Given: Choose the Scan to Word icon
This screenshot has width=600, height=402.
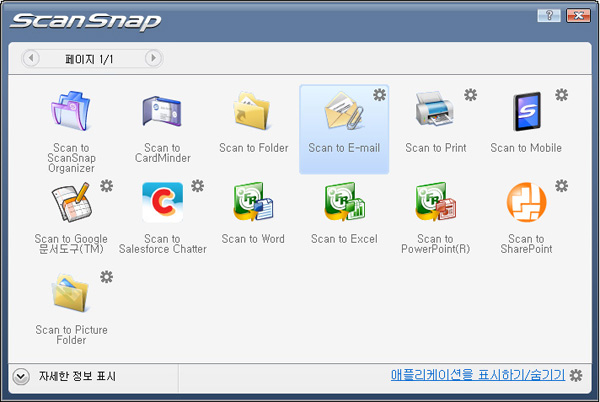Looking at the screenshot, I should coord(253,202).
